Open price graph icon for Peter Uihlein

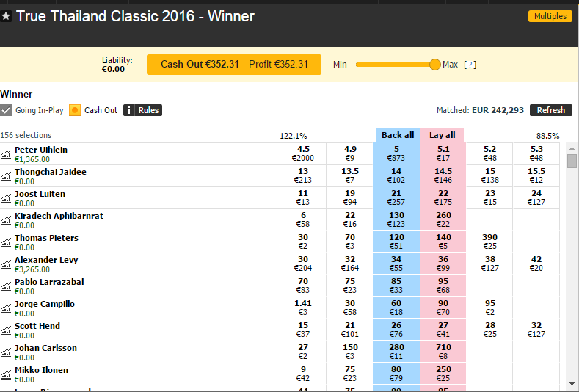[x=6, y=154]
